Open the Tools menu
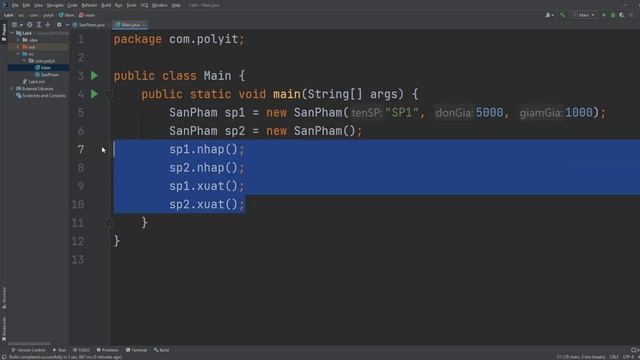 tap(131, 5)
